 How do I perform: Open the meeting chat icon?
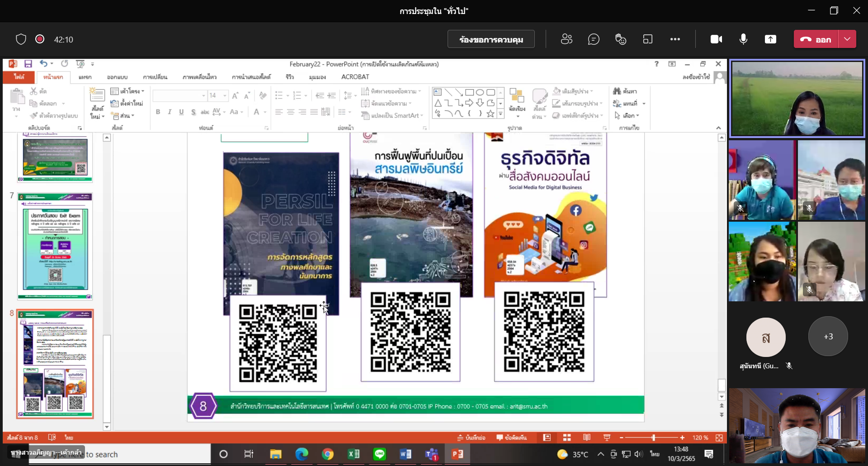pos(594,39)
